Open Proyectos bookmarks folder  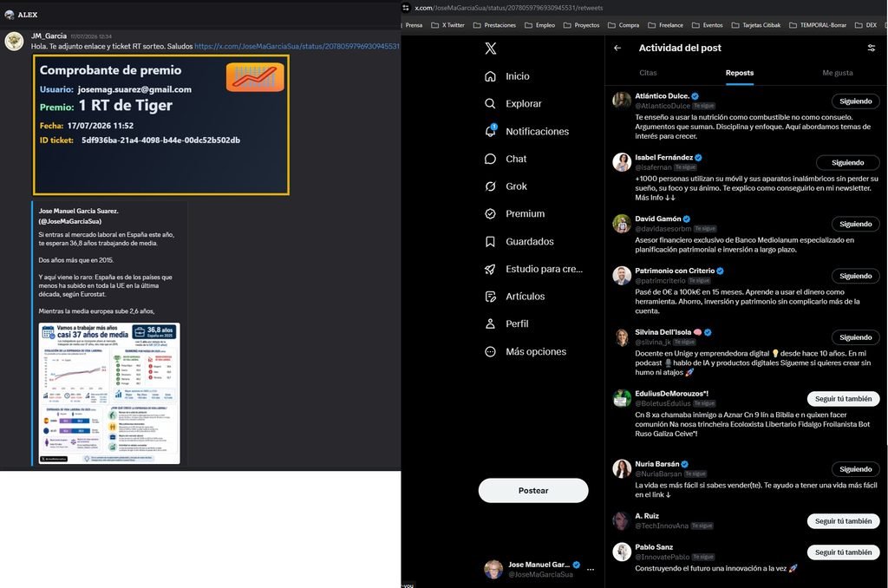(581, 25)
